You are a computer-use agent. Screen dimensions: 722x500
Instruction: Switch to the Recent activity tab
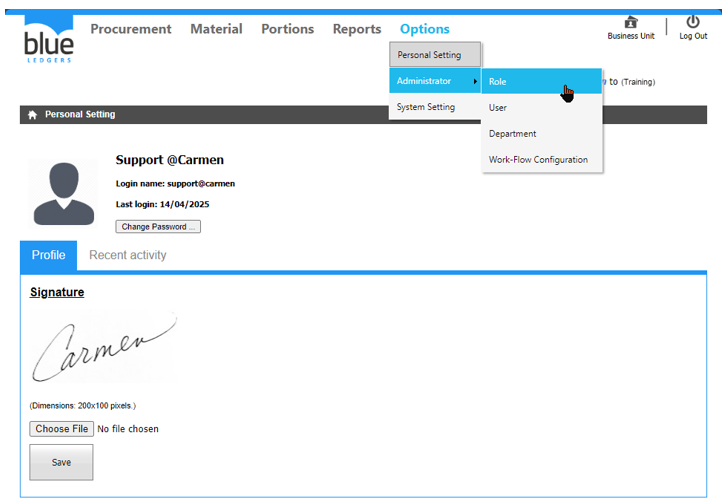click(128, 256)
